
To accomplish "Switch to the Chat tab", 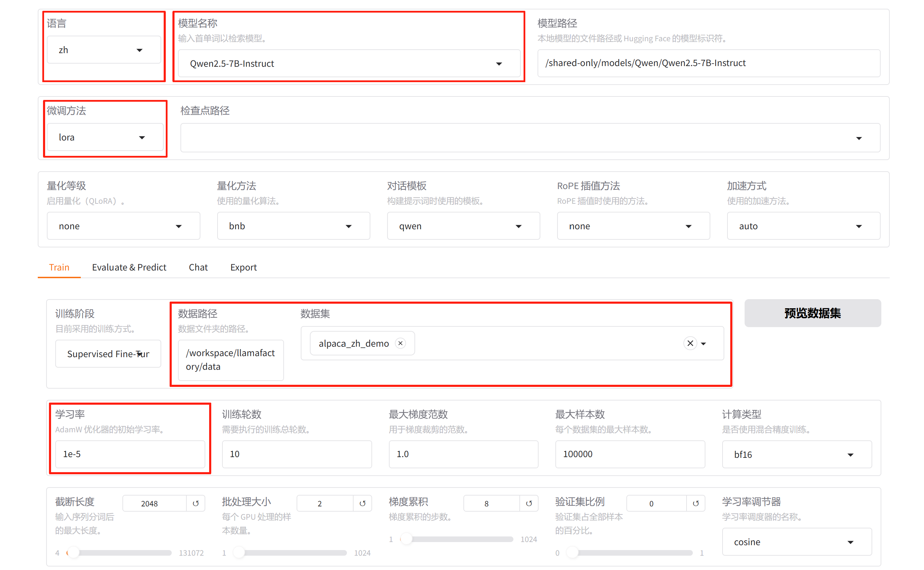I will click(198, 267).
